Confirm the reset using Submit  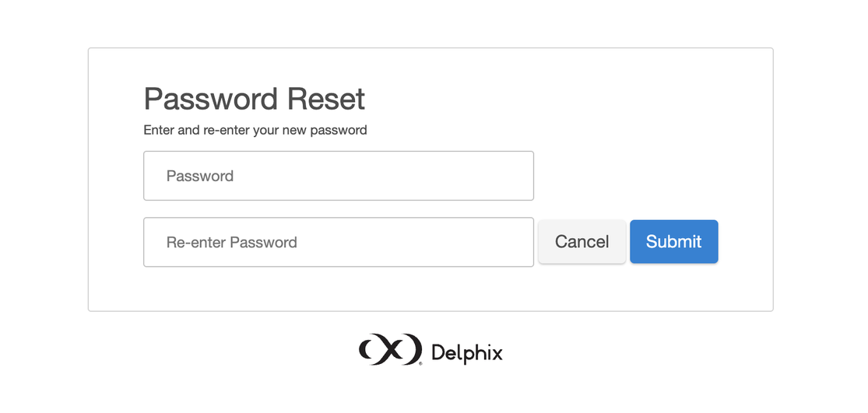(673, 242)
